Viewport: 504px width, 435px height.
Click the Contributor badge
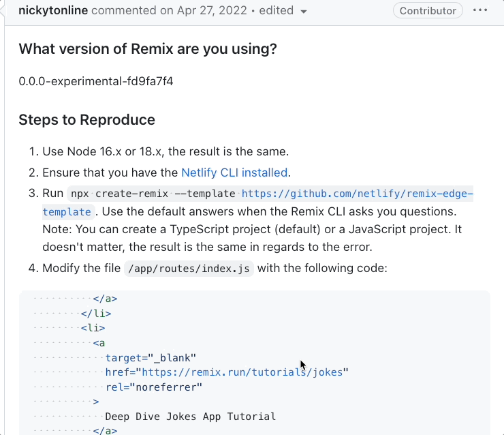click(x=428, y=11)
